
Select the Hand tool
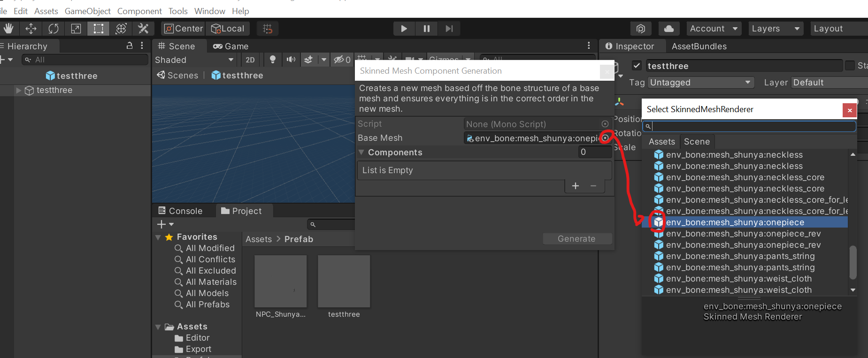coord(8,29)
